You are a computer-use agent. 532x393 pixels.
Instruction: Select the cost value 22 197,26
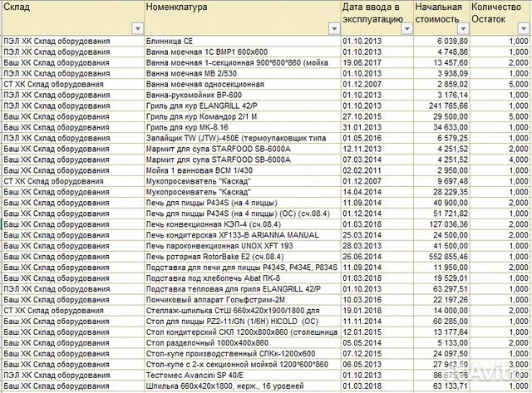pyautogui.click(x=441, y=300)
